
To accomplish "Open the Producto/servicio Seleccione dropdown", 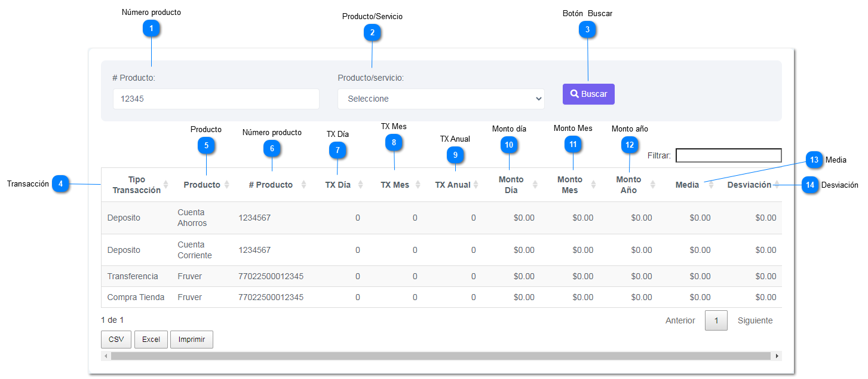I will 441,99.
